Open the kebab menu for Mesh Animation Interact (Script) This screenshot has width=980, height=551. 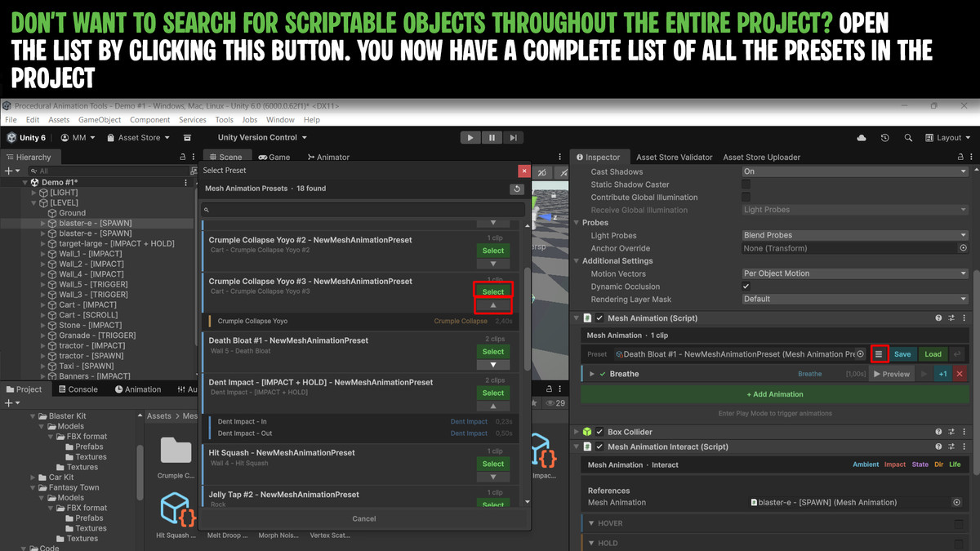point(964,447)
